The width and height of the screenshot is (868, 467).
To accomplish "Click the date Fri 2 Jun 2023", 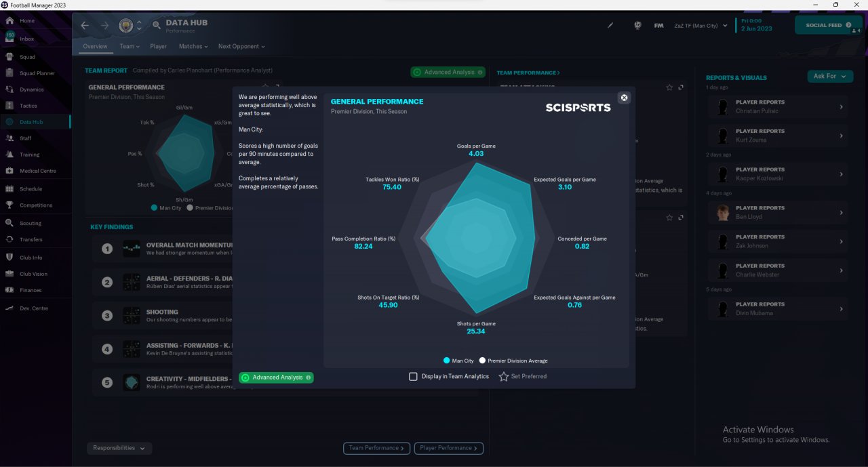I will pyautogui.click(x=757, y=25).
